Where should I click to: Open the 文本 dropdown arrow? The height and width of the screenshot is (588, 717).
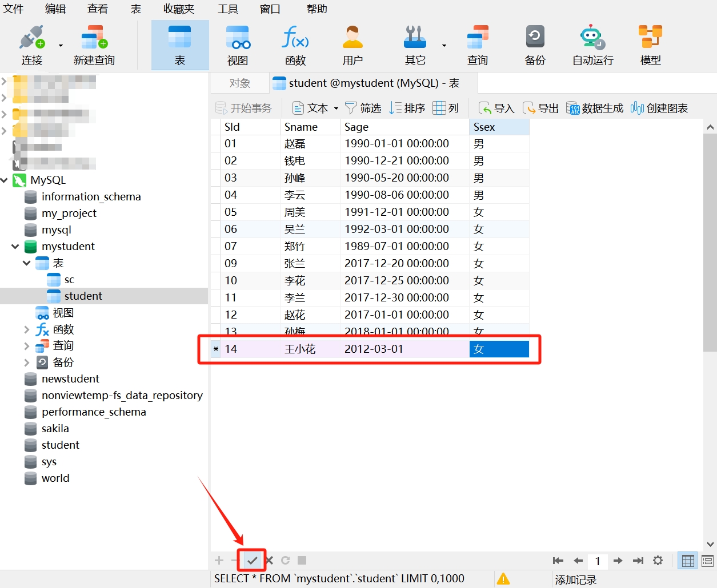336,108
